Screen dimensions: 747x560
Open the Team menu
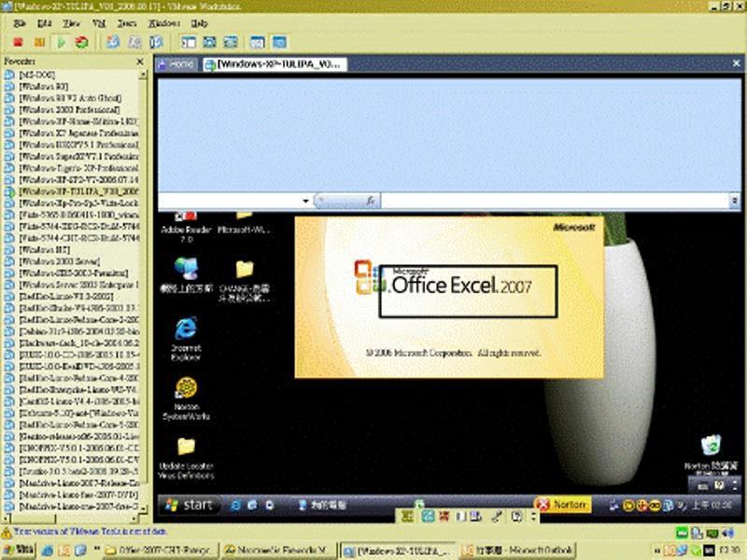coord(127,22)
